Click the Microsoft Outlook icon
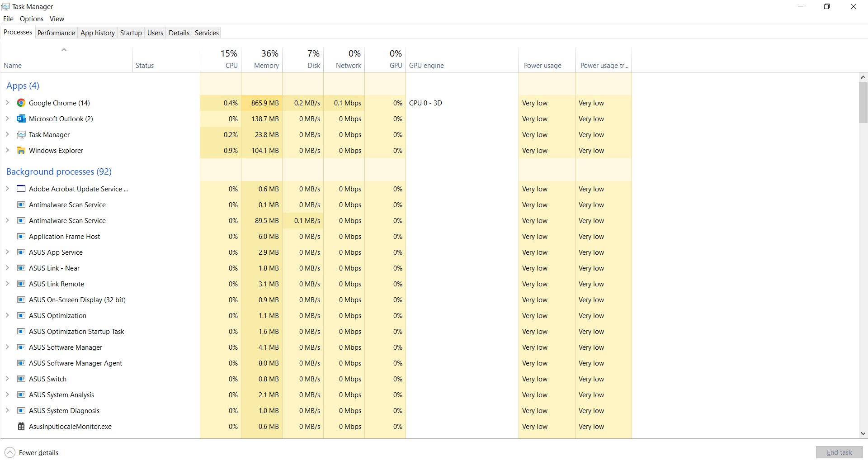 tap(21, 119)
